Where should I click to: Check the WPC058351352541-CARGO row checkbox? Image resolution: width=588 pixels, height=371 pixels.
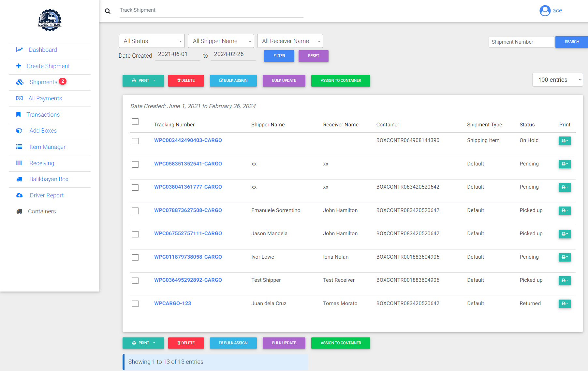coord(135,164)
